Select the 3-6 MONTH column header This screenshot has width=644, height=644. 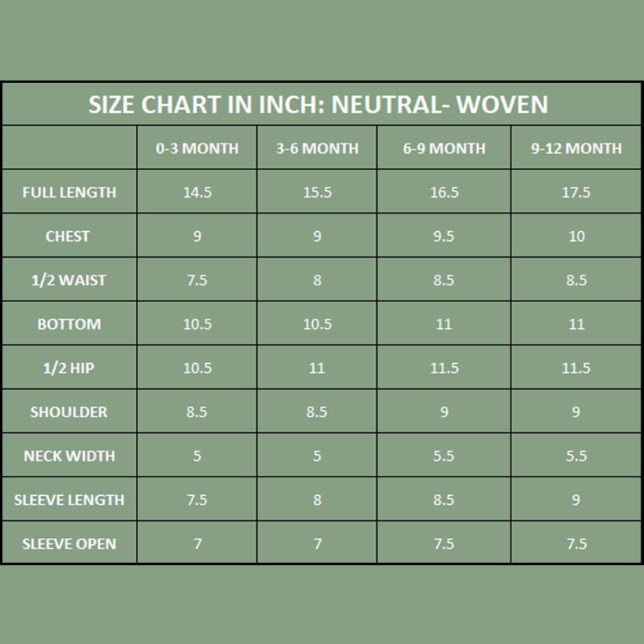tap(317, 148)
